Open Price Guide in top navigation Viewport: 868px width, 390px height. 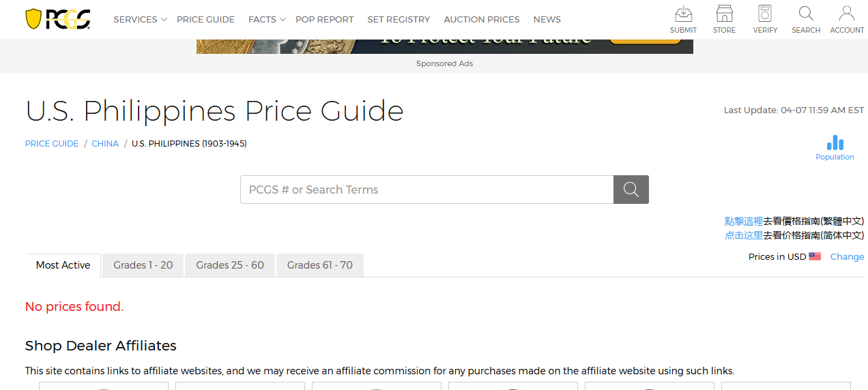pos(205,19)
